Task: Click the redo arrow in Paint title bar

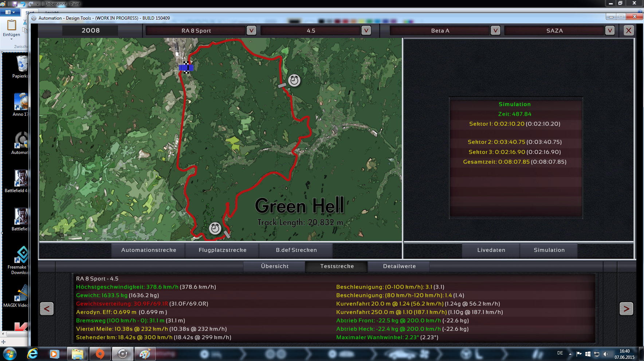Action: pyautogui.click(x=31, y=4)
